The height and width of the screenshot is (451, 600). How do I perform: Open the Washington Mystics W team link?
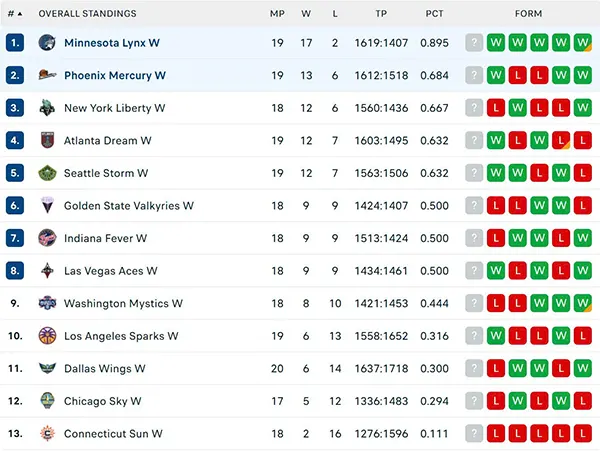pyautogui.click(x=123, y=303)
